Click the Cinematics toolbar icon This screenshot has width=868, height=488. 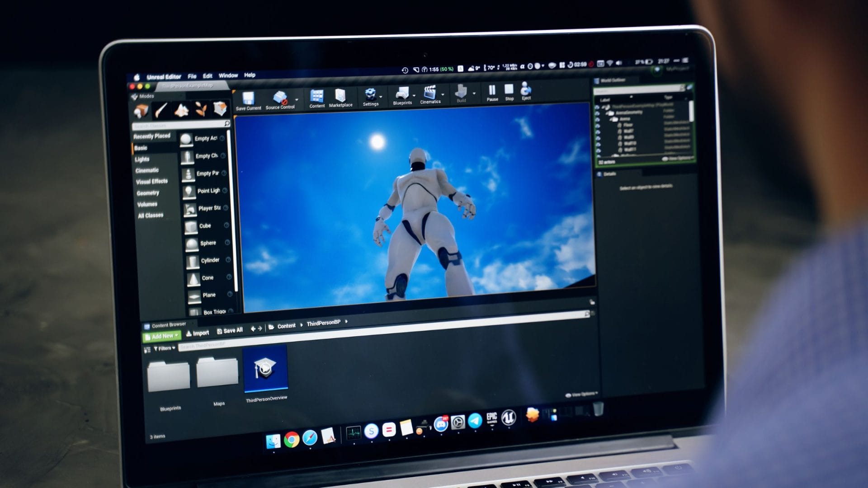click(x=429, y=93)
